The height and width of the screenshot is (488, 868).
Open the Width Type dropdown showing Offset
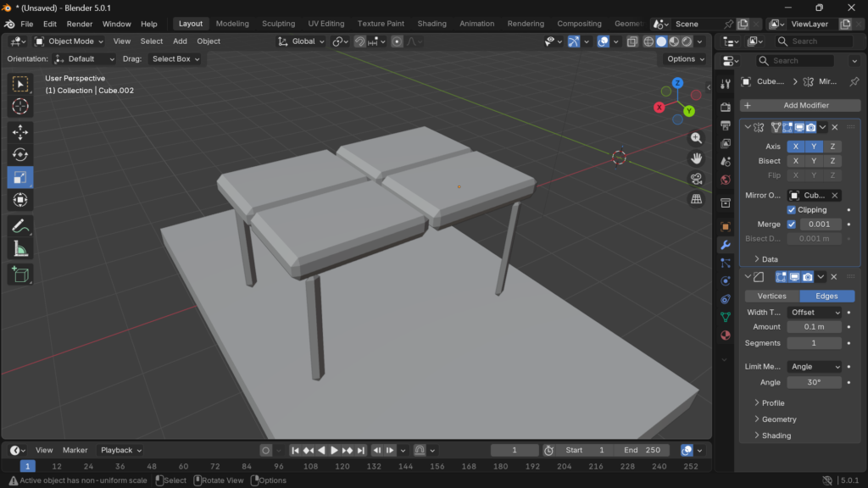pos(815,312)
